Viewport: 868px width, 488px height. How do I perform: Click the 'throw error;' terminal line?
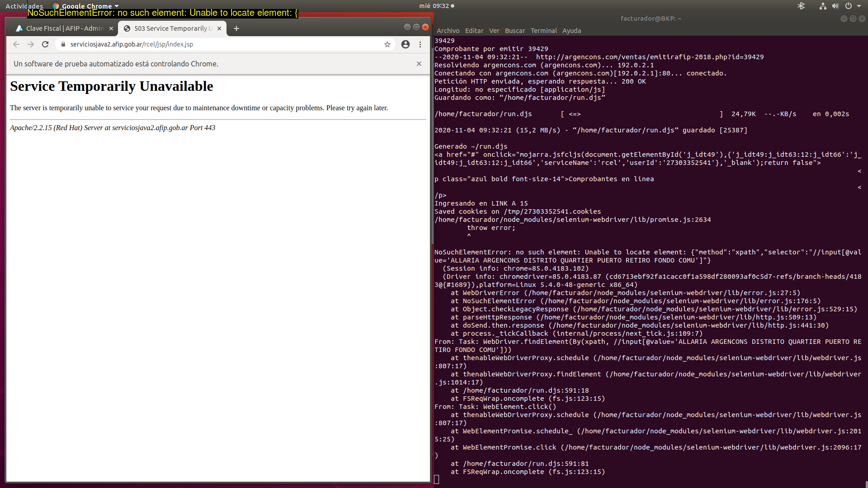point(491,228)
